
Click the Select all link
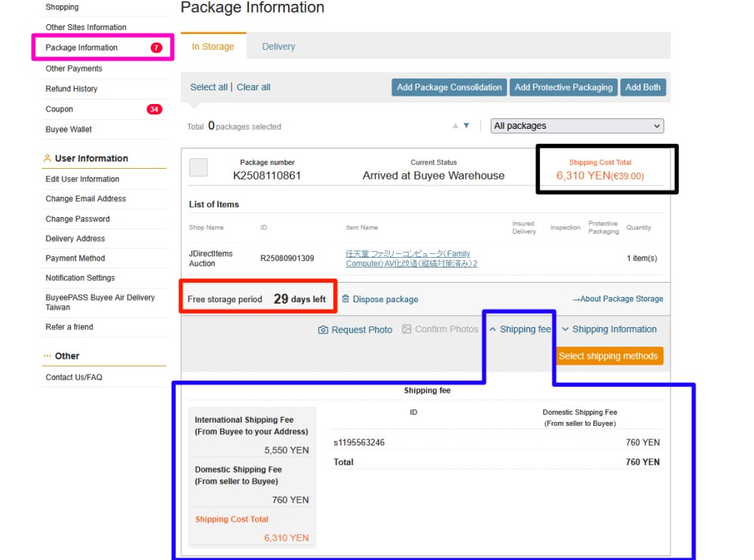click(x=209, y=87)
